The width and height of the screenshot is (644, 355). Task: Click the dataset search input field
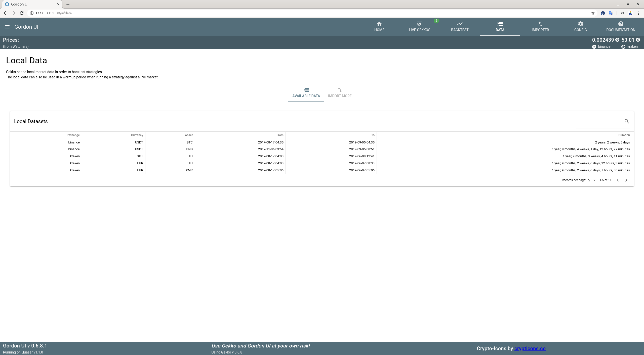(x=599, y=123)
